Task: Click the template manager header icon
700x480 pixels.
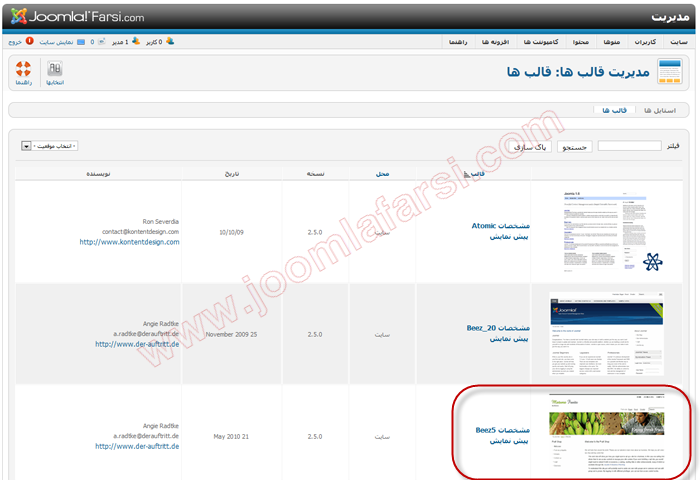Action: click(669, 71)
